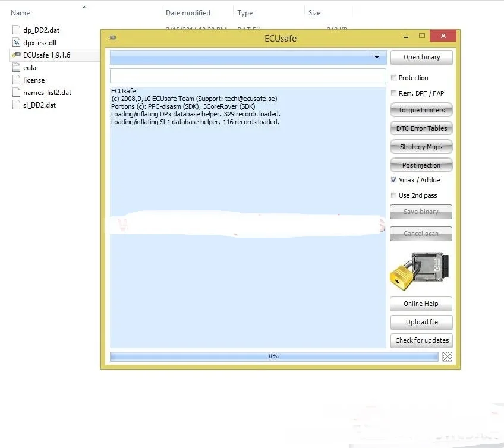504x448 pixels.
Task: Sort by the Name column header
Action: click(x=20, y=13)
